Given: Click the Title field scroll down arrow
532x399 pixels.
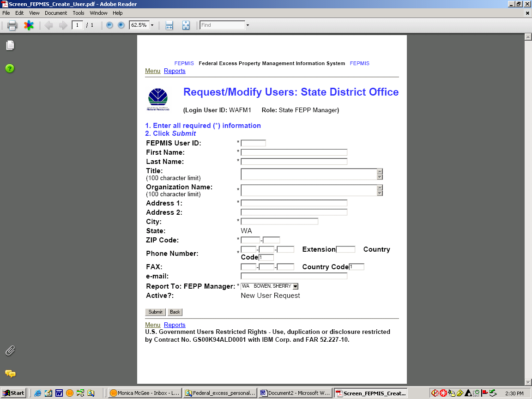Looking at the screenshot, I should [380, 177].
